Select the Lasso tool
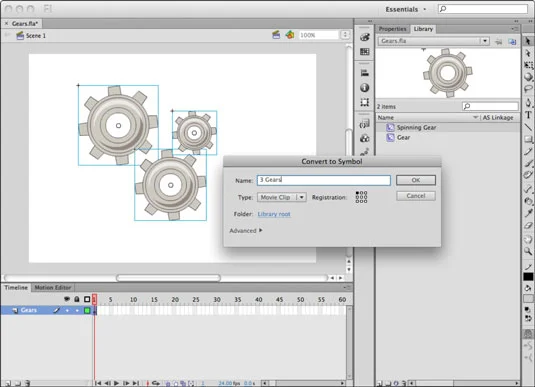Viewport: 535px width, 387px height. pyautogui.click(x=528, y=89)
